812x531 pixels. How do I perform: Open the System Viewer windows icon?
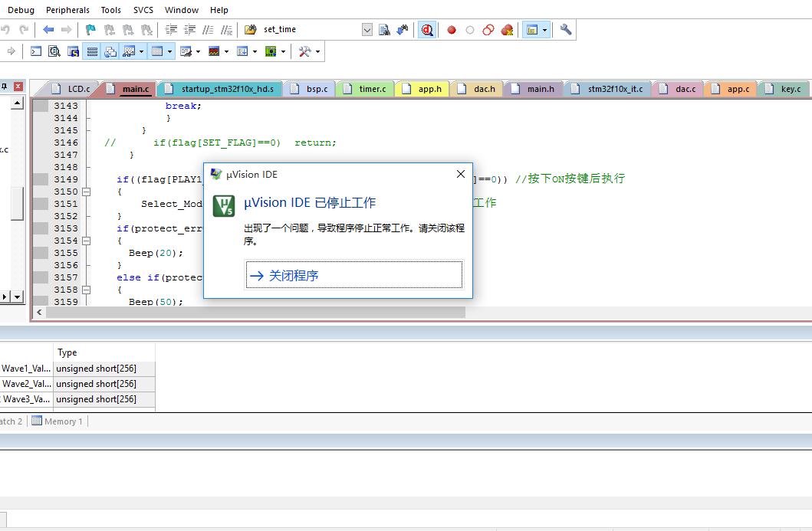pyautogui.click(x=271, y=51)
